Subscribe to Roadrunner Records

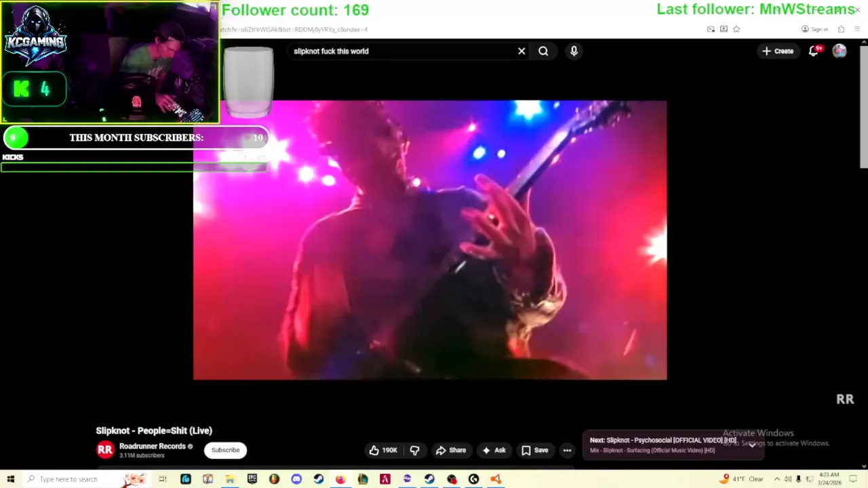point(225,450)
